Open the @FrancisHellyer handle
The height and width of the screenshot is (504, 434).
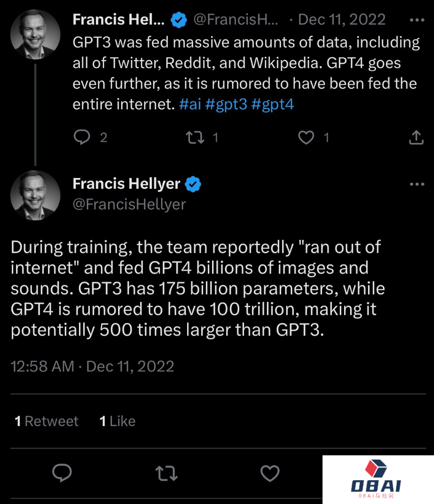(129, 204)
